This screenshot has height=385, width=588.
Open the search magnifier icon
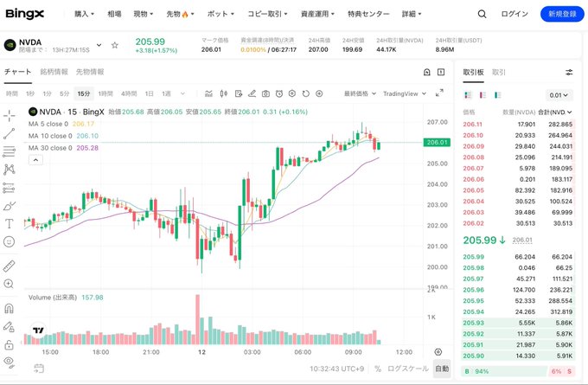482,14
